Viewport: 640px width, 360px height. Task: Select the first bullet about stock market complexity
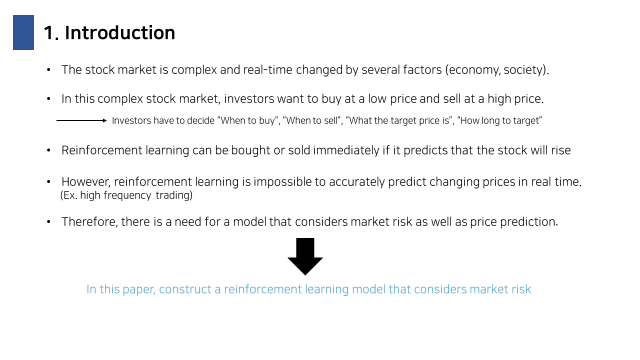(305, 70)
